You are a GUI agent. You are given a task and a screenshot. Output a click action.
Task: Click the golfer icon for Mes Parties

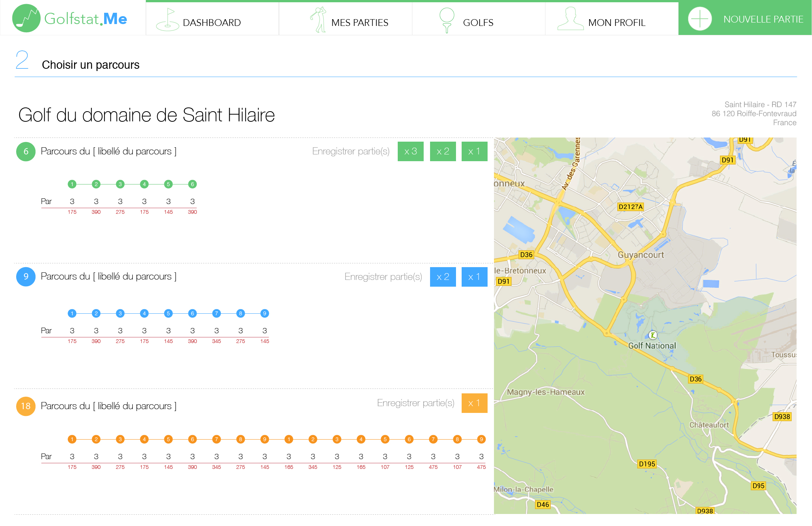click(318, 20)
